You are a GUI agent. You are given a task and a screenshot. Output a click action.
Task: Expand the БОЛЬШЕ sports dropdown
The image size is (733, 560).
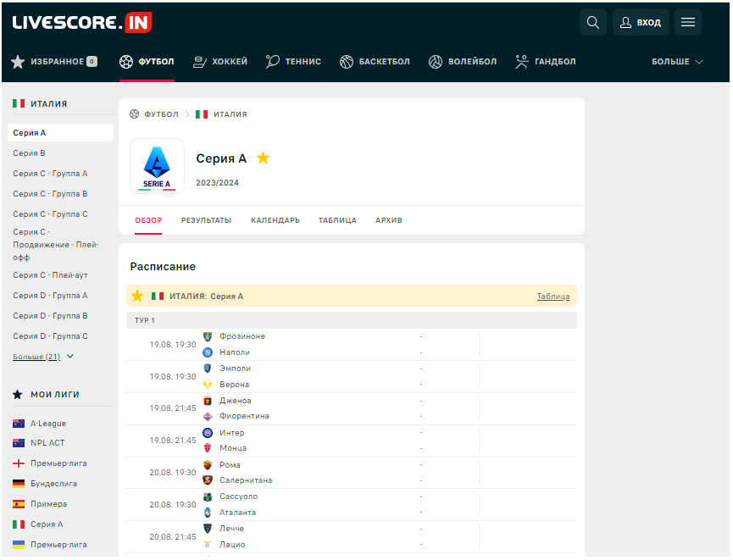pos(677,62)
